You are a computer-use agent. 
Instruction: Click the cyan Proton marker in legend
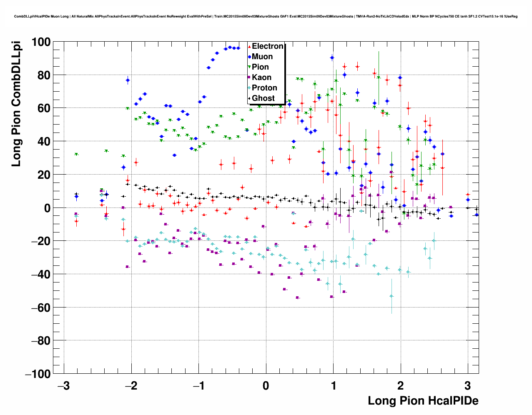point(249,88)
